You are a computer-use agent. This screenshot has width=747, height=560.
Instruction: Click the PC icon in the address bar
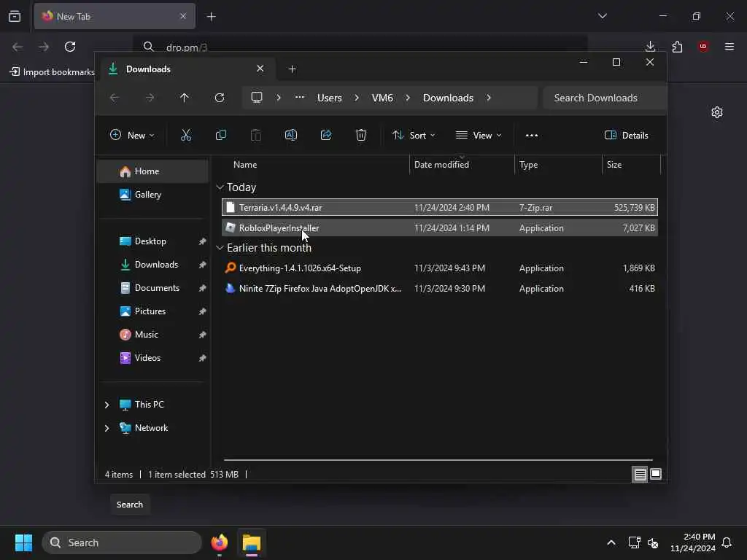point(257,98)
